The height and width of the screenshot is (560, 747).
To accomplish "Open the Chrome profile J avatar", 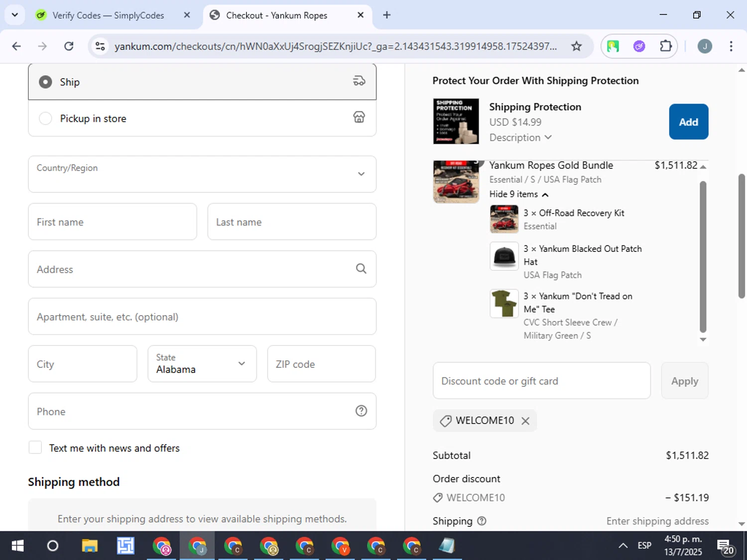I will click(704, 46).
